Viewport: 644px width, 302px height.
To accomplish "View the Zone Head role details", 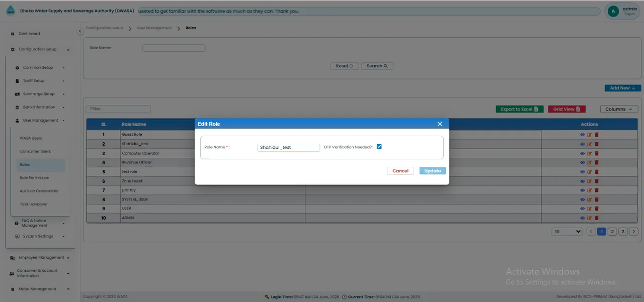I will 583,181.
